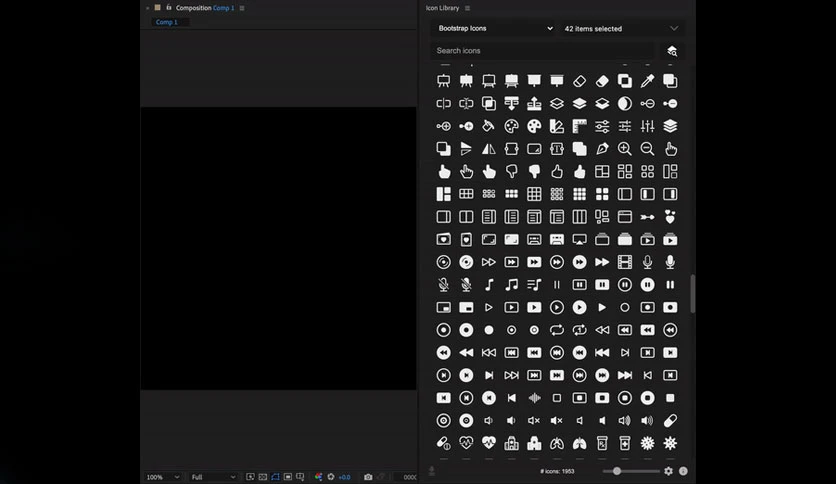Screen dimensions: 836x484
Task: Select the single music note icon
Action: pyautogui.click(x=488, y=285)
